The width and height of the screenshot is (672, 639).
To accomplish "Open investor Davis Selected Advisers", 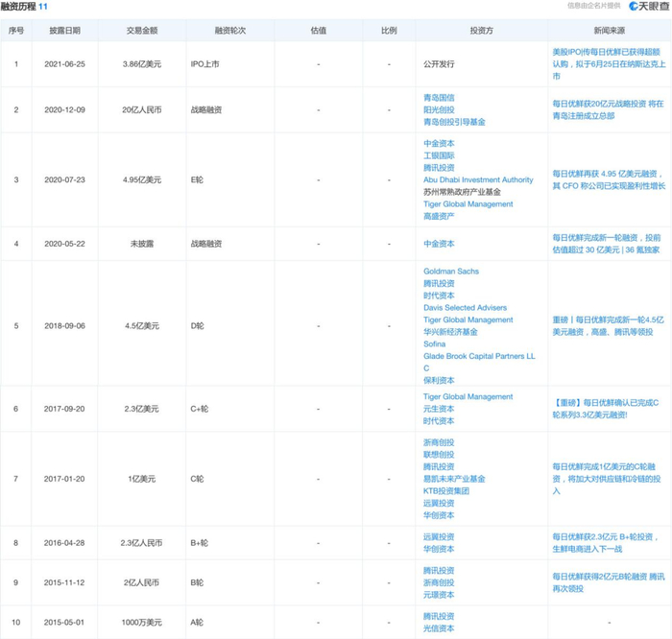I will [465, 308].
